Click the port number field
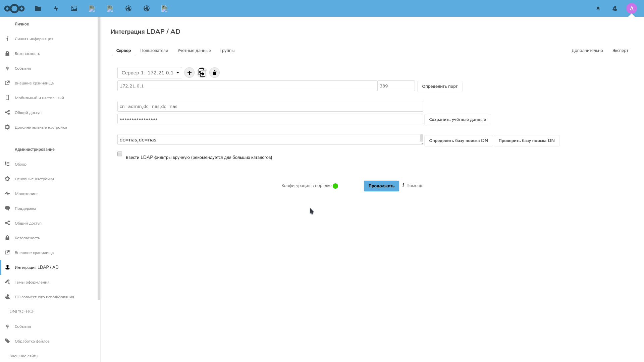 (396, 86)
